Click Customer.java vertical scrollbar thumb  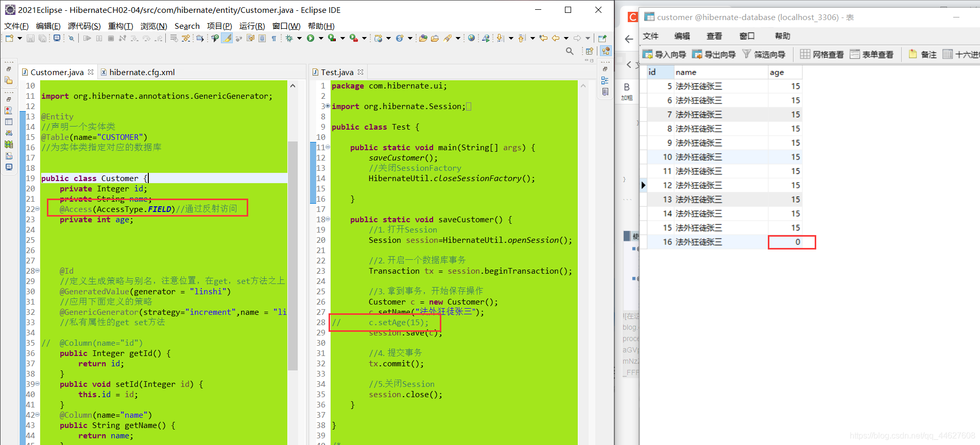293,256
